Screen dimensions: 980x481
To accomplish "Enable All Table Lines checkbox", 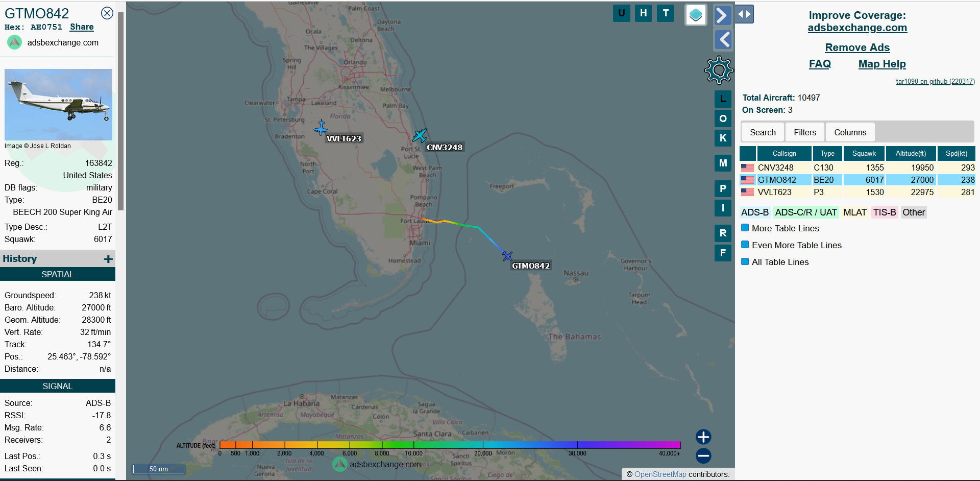I will tap(745, 261).
